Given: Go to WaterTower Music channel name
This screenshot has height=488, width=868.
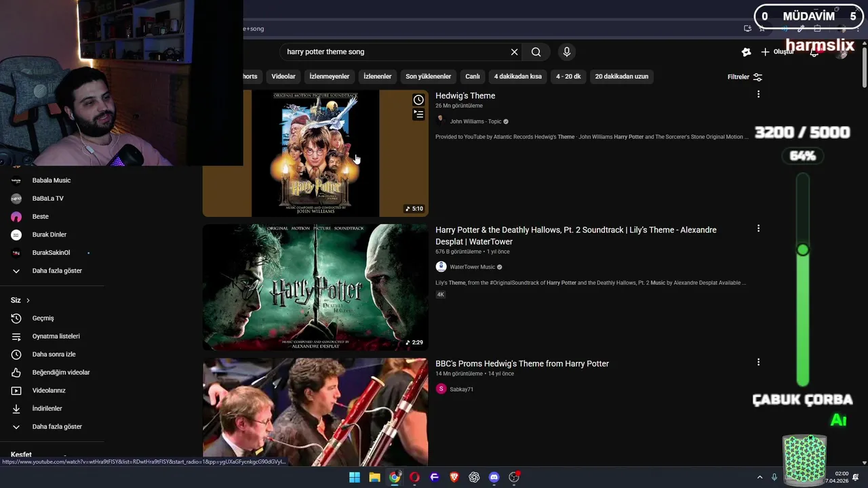Looking at the screenshot, I should click(473, 267).
